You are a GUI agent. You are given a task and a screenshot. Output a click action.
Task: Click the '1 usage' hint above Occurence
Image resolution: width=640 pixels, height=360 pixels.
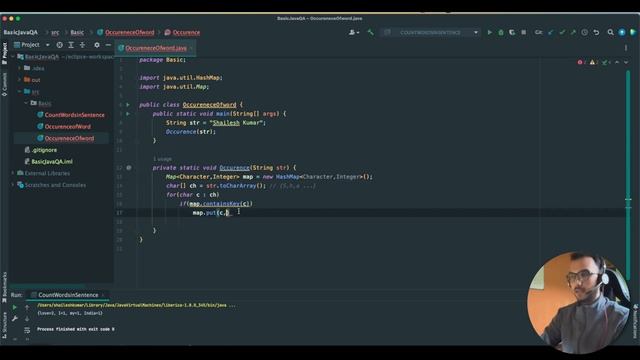click(162, 159)
